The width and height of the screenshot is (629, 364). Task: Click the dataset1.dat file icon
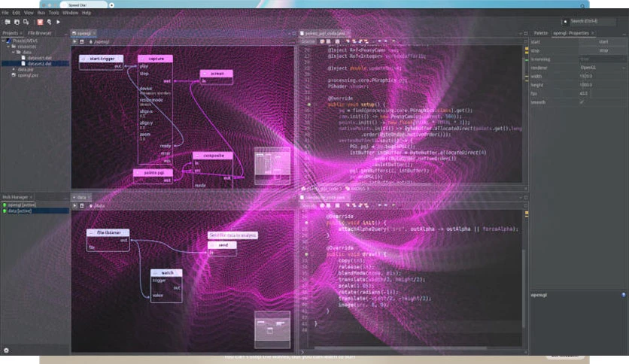[x=23, y=58]
